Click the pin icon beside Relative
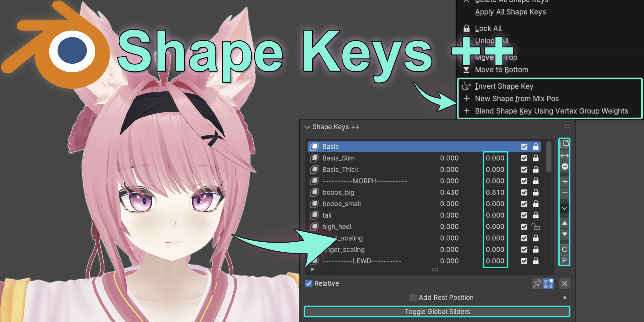 coord(537,283)
